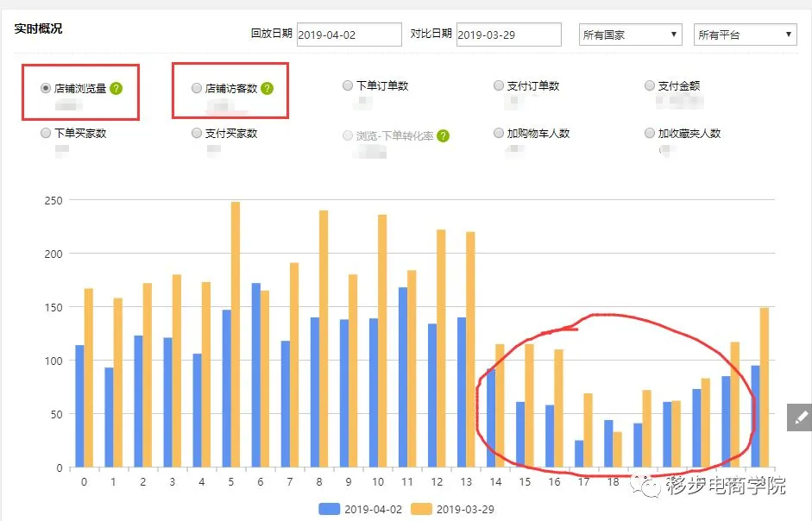Toggle the blue 2019-04-02 legend icon
Viewport: 812px width, 521px height.
click(x=330, y=509)
